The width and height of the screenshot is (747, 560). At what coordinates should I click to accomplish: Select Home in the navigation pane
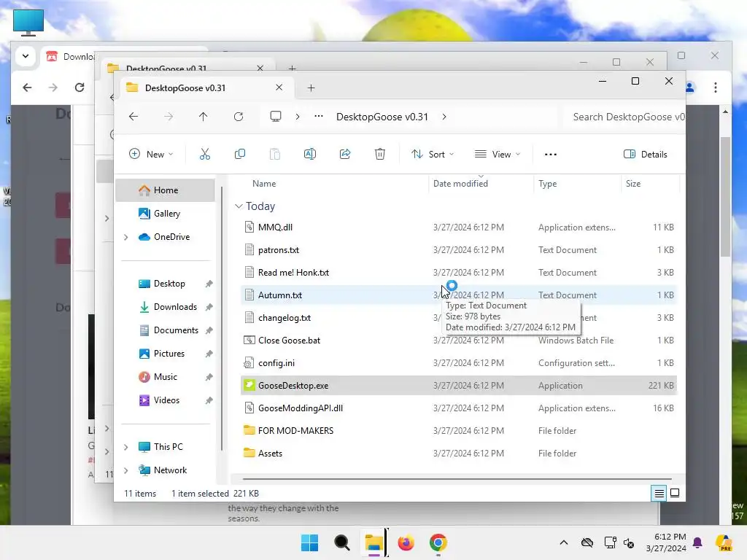pyautogui.click(x=166, y=190)
